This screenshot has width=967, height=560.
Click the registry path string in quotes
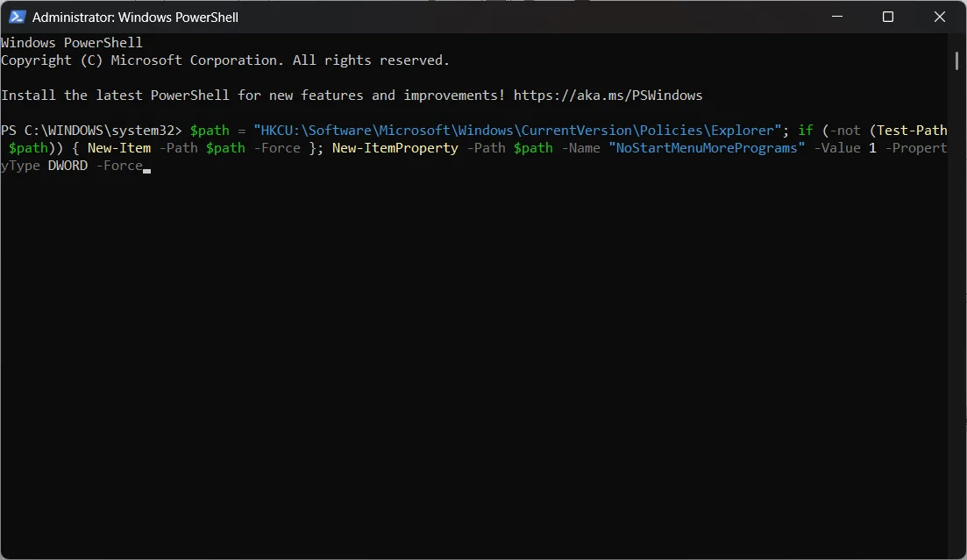(517, 130)
